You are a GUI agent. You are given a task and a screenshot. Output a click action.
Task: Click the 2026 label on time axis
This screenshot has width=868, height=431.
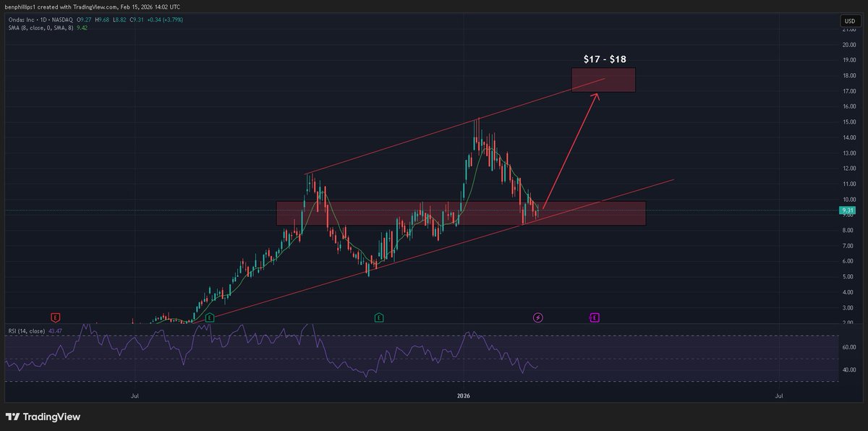tap(464, 396)
